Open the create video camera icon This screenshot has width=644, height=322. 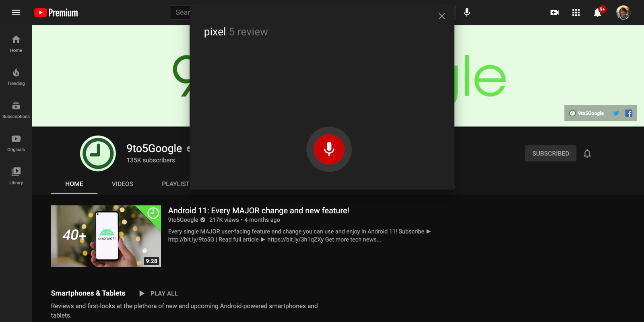click(555, 13)
